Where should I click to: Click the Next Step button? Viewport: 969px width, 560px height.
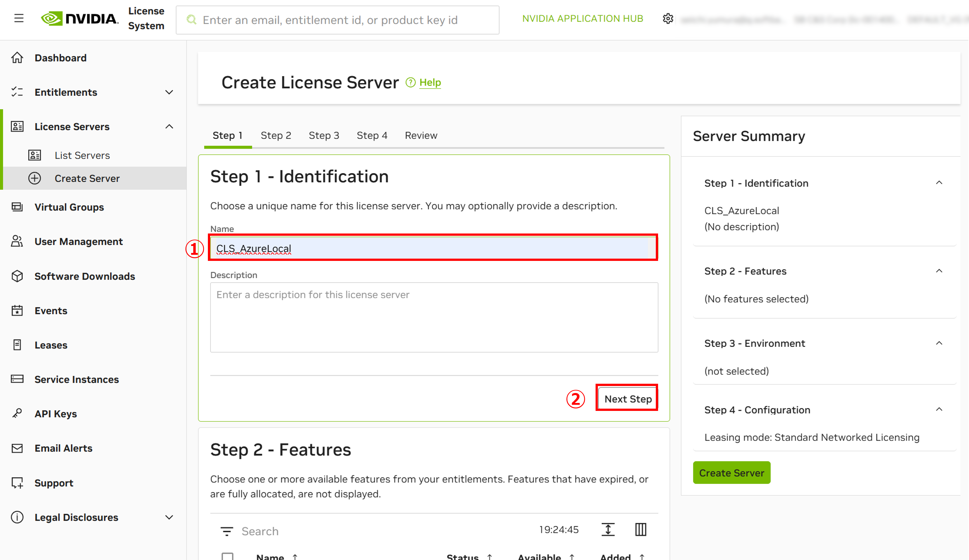tap(628, 399)
